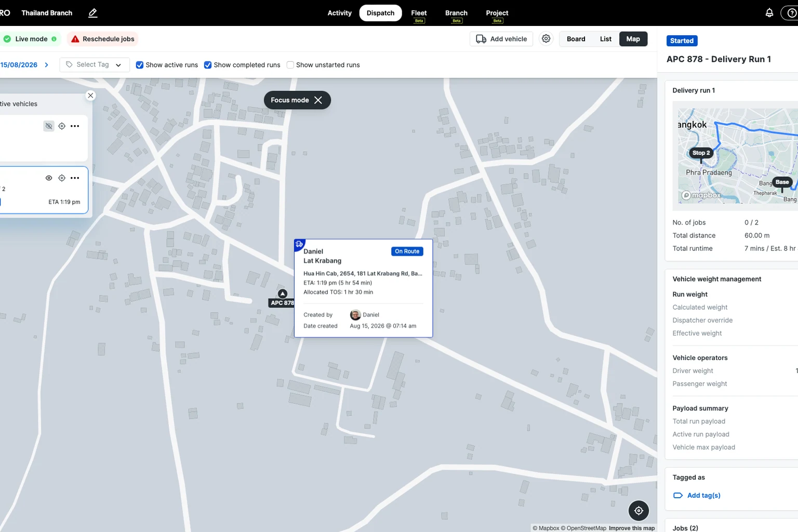Click the ETA 1:19 pm text on card
Image resolution: width=798 pixels, height=532 pixels.
pyautogui.click(x=64, y=202)
